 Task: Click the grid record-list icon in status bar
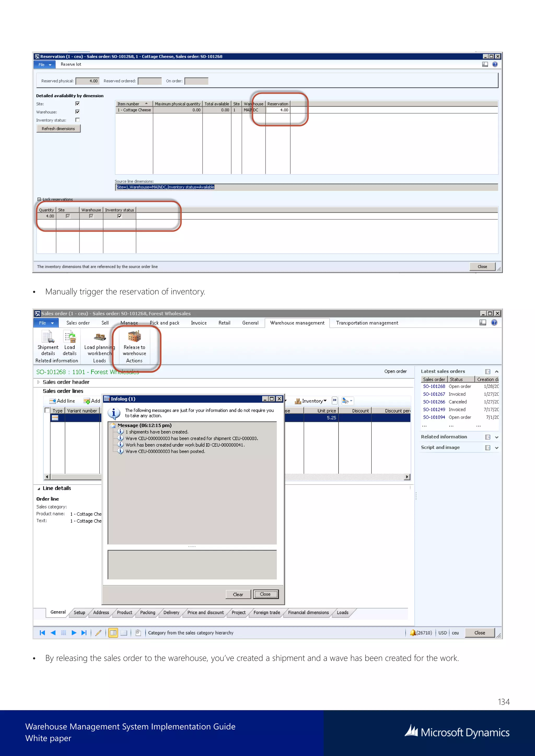coord(63,633)
